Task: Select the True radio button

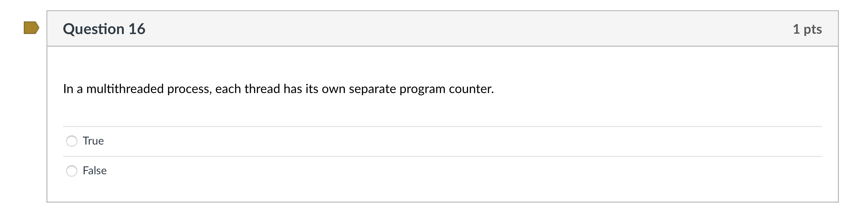Action: pos(72,141)
